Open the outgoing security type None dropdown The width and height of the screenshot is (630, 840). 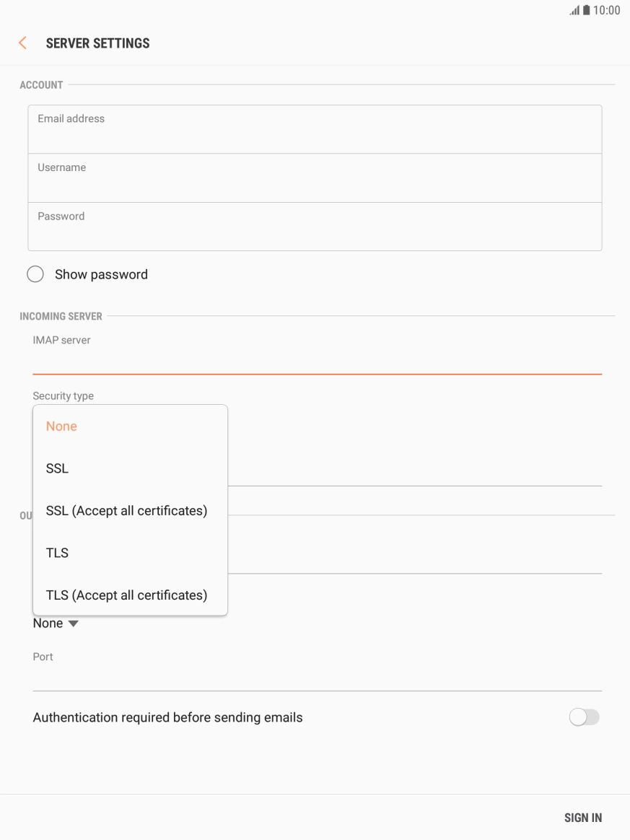[55, 624]
